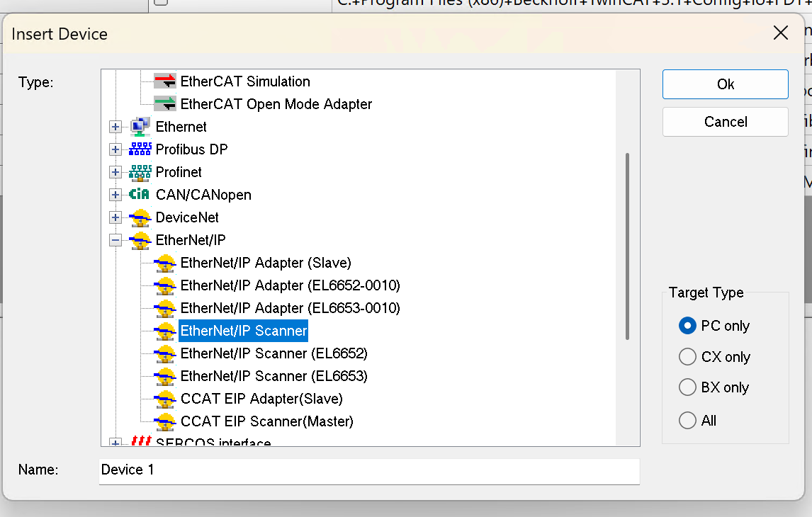Click icon beside CCAT EIP Adapter(Slave)
This screenshot has height=517, width=812.
pos(165,399)
